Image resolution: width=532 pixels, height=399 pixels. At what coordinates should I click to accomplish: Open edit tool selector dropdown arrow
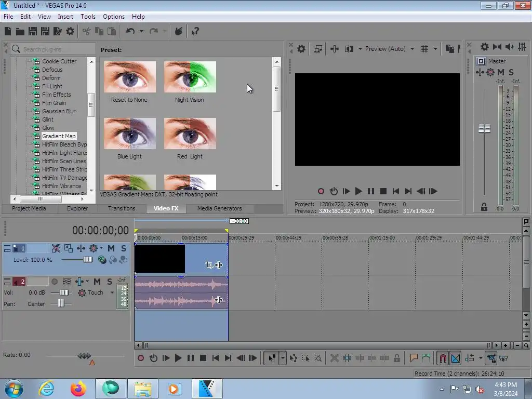tap(283, 358)
